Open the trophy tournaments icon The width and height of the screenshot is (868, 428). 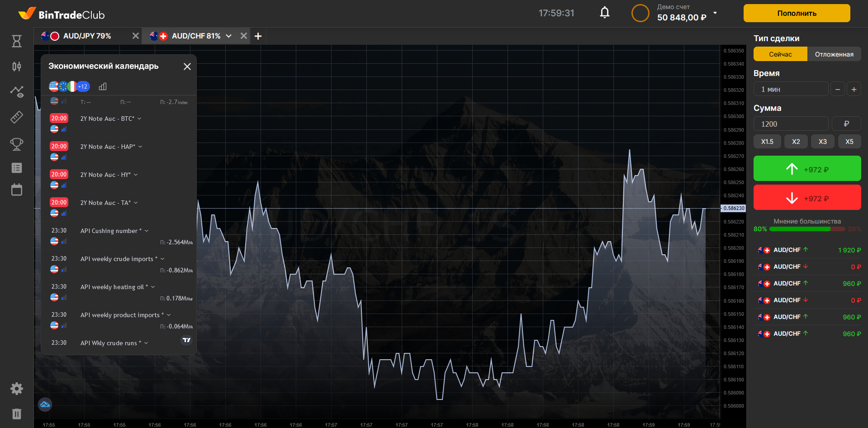17,144
